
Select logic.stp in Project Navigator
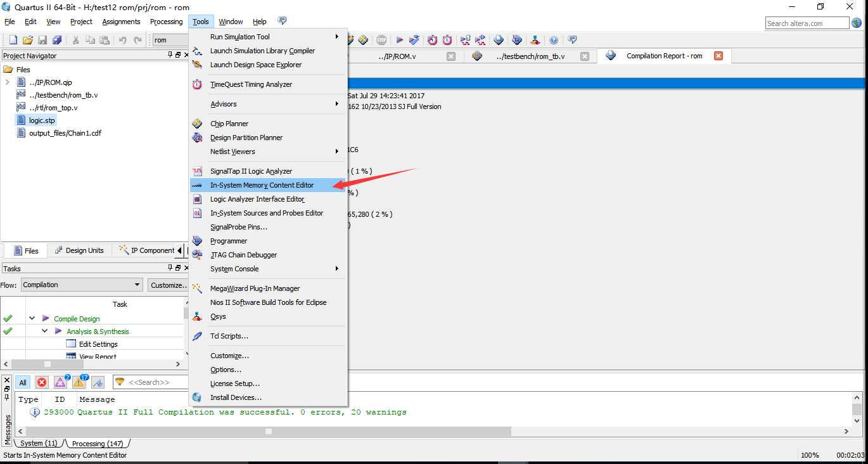42,120
